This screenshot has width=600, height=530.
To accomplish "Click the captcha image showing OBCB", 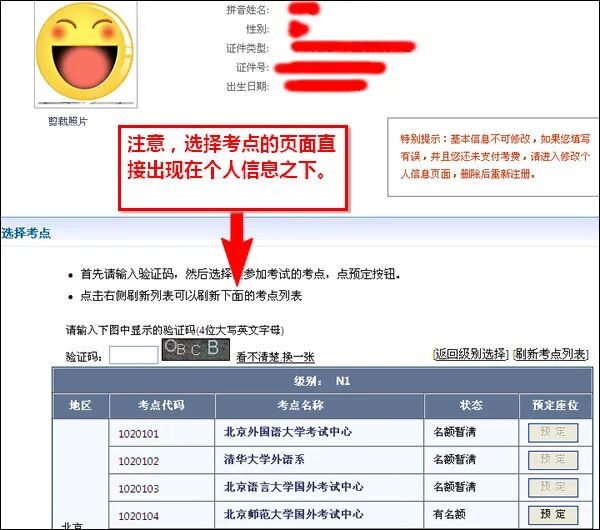I will (196, 349).
